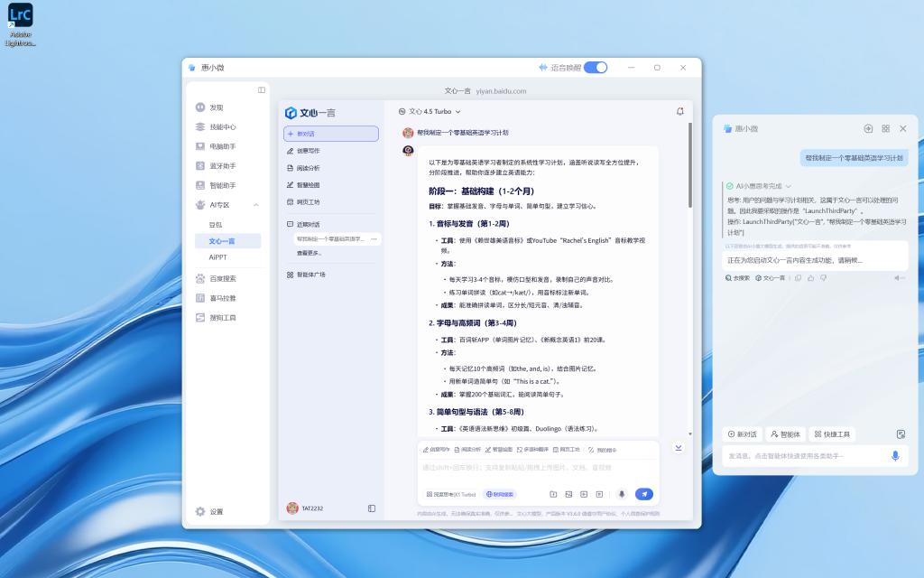Open 创意写作 in 文心一言 sidebar

click(303, 151)
